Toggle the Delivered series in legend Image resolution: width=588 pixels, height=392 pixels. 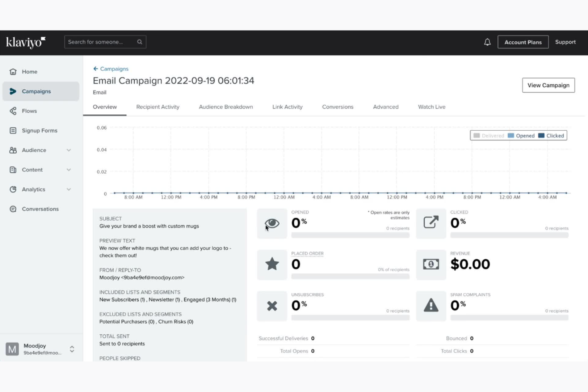coord(489,136)
